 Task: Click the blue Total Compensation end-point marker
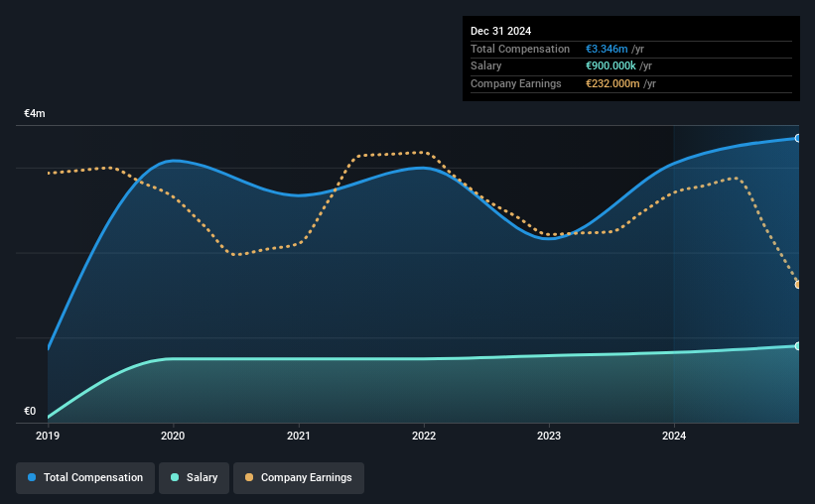pyautogui.click(x=798, y=138)
